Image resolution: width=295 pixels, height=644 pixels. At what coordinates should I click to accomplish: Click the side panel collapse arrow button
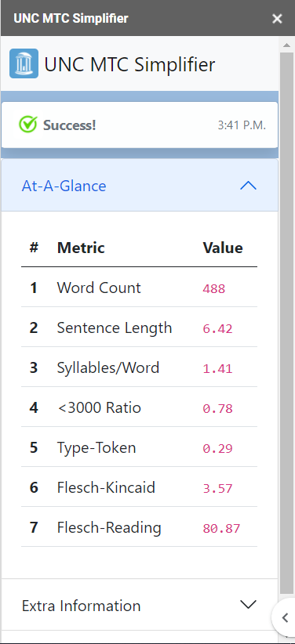pos(284,617)
